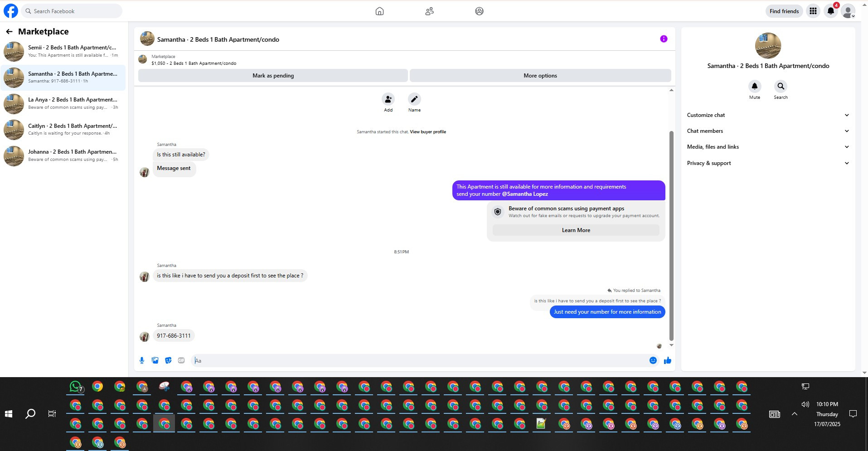Open the volume control in system tray
This screenshot has height=451, width=868.
point(805,404)
